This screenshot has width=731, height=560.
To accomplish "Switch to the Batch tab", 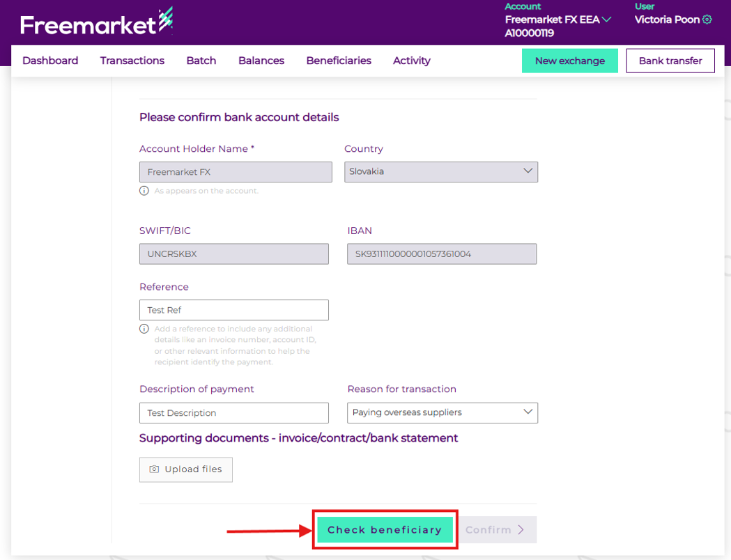I will pyautogui.click(x=201, y=61).
